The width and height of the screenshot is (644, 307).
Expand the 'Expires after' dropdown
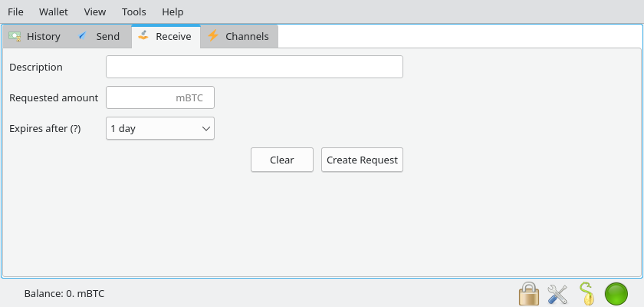[x=159, y=128]
